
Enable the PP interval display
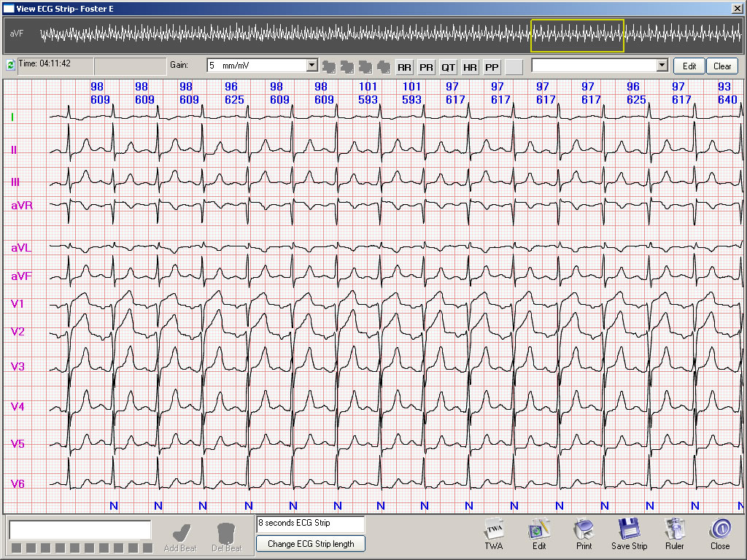pyautogui.click(x=492, y=66)
